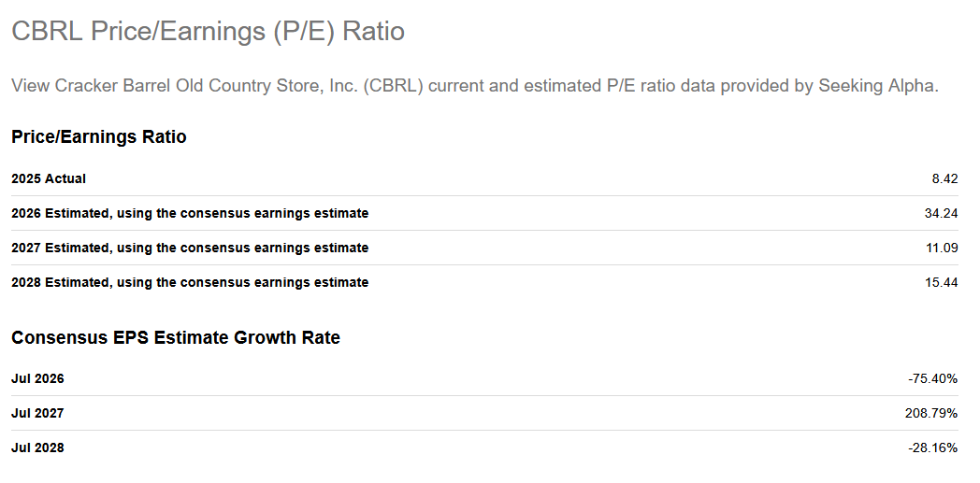Click the CBRL Price/Earnings (P/E) Ratio heading
The width and height of the screenshot is (980, 483).
click(x=209, y=31)
